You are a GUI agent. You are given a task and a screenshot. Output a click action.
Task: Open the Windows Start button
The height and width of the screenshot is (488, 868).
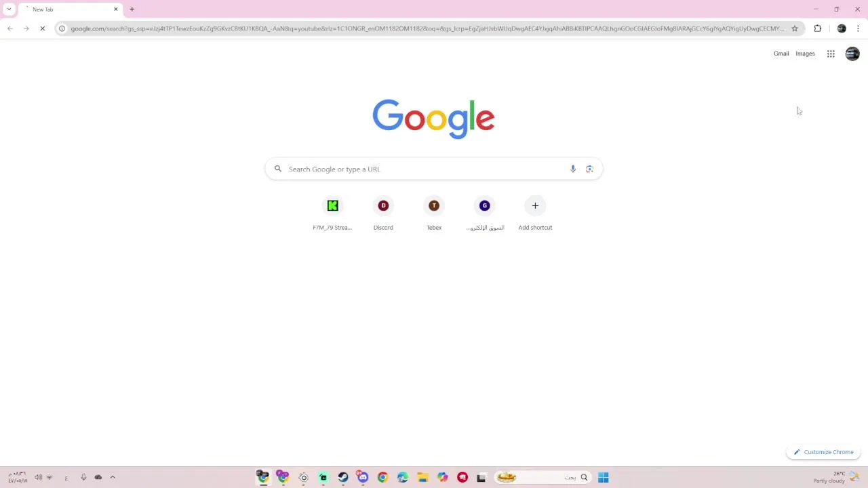604,477
